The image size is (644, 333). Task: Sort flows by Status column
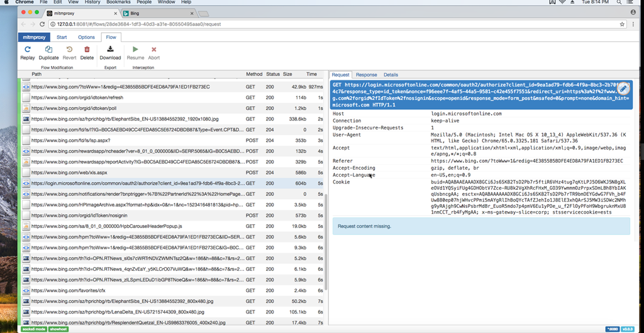click(273, 74)
